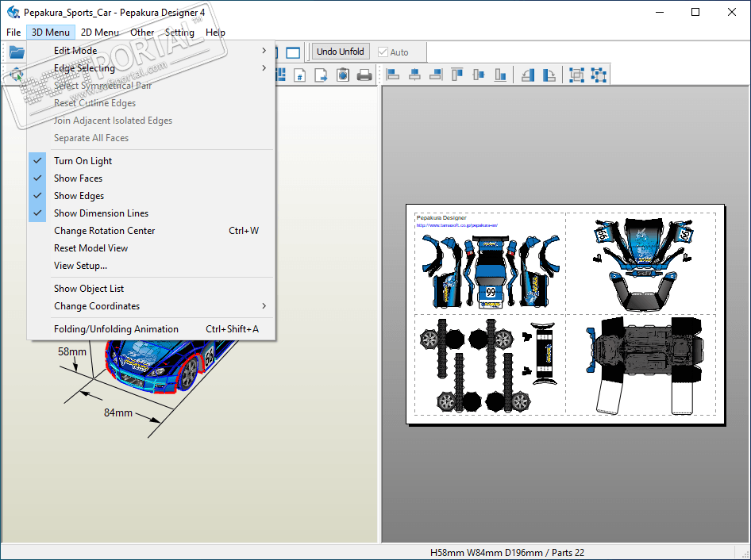Toggle Show Edges option
Screen dimensions: 751x560
tap(150, 196)
